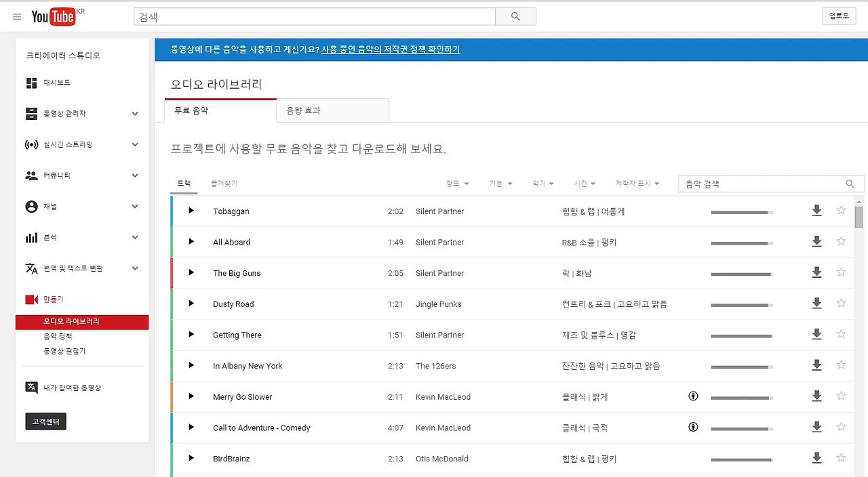Select the 즐겨찾기 tab
The height and width of the screenshot is (477, 868).
(224, 183)
